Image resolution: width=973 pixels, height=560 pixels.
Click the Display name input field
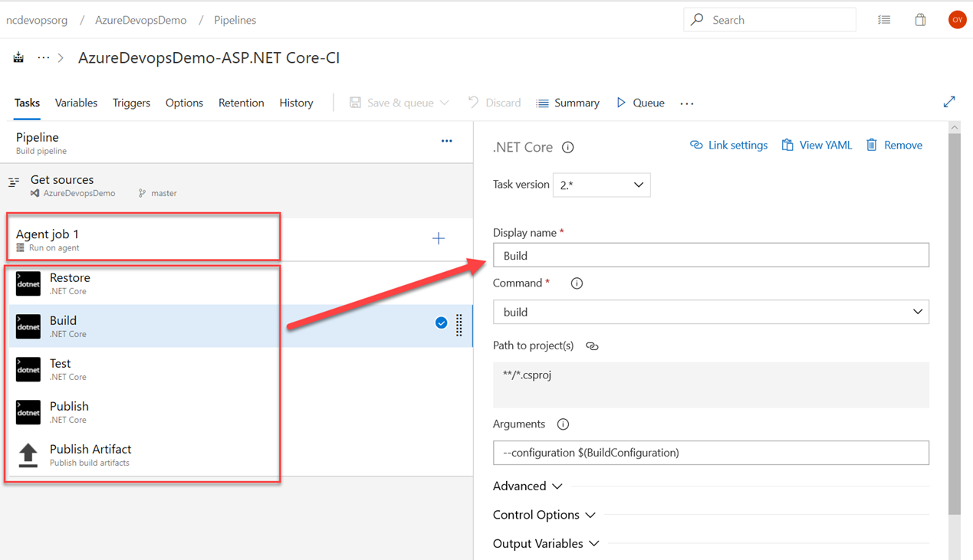pyautogui.click(x=711, y=255)
